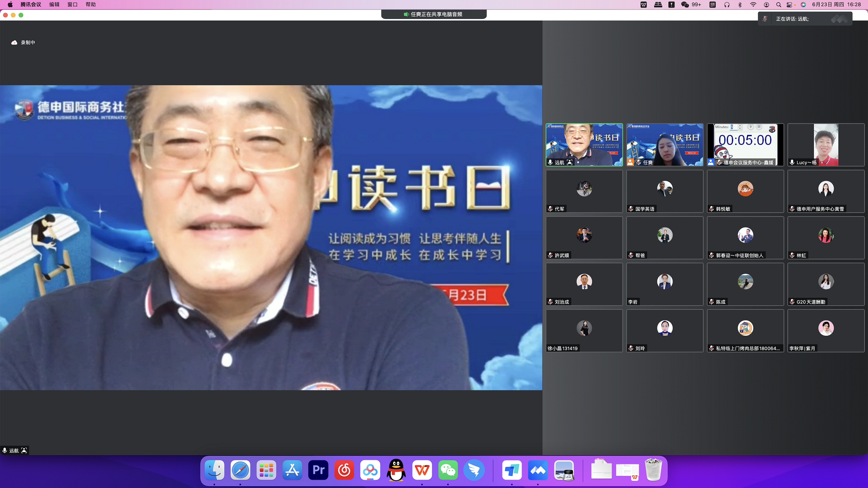The height and width of the screenshot is (488, 868).
Task: Open the 编辑 menu
Action: point(54,4)
